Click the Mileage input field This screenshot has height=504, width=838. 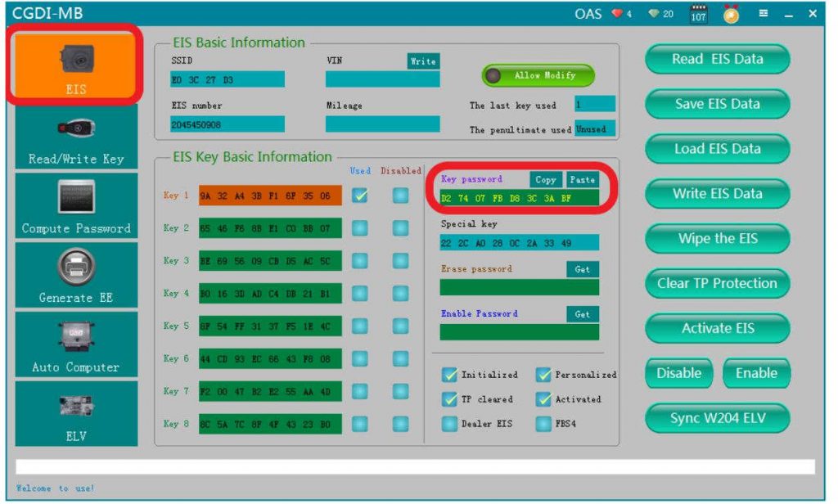pos(383,124)
